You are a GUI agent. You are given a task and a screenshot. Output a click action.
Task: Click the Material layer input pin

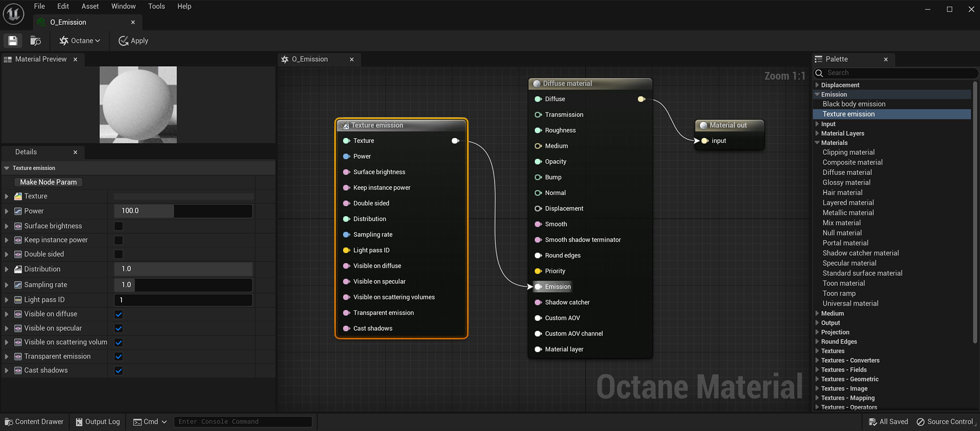[x=538, y=350]
